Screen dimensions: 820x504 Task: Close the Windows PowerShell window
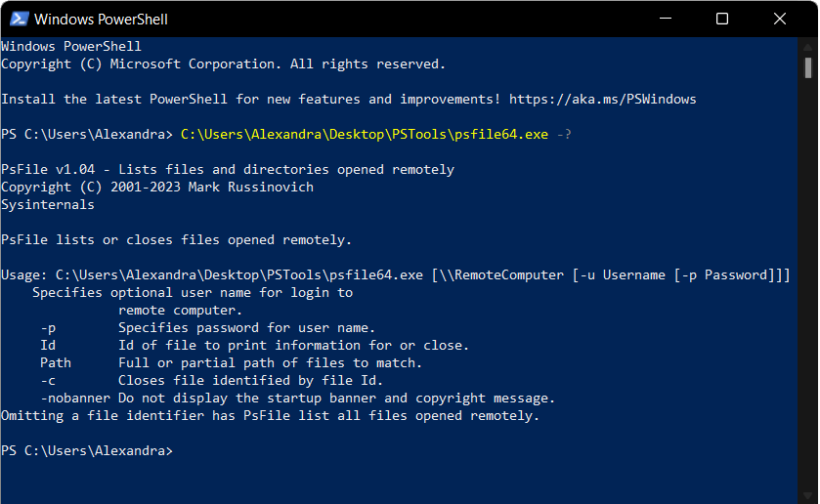(777, 19)
